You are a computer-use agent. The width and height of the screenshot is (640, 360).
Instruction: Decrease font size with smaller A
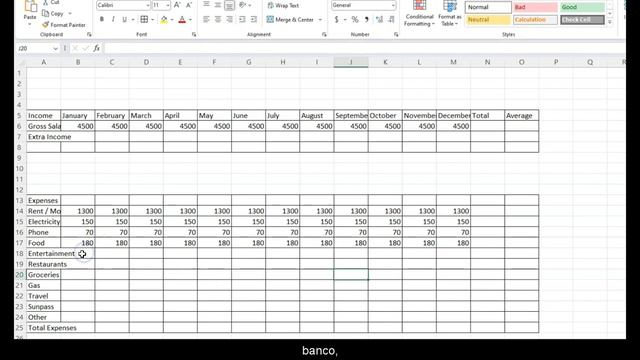(x=189, y=5)
